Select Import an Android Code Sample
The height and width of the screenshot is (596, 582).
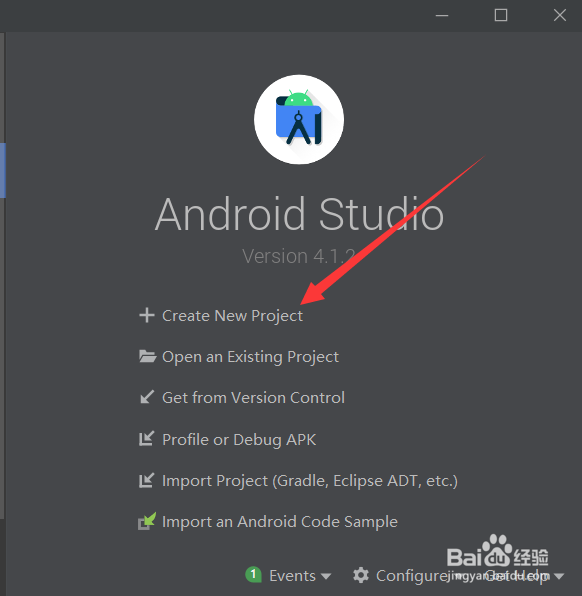pyautogui.click(x=280, y=522)
